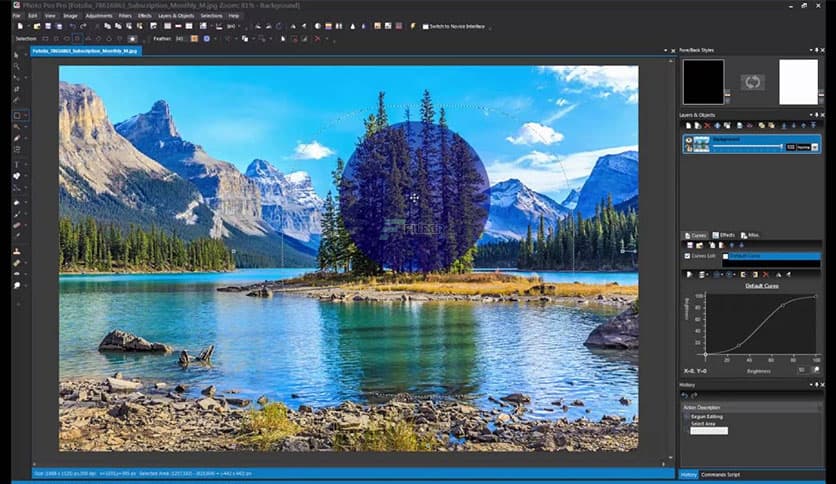Switch to the Curves tab
The width and height of the screenshot is (836, 484).
pos(696,235)
